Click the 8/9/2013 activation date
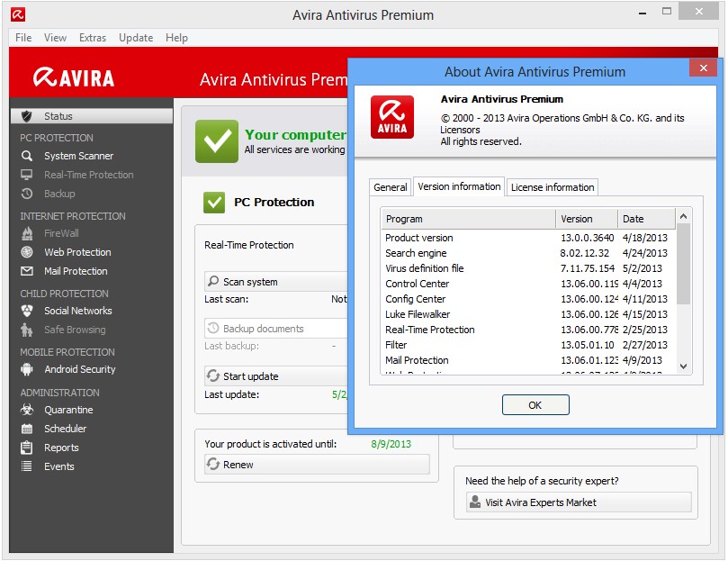The width and height of the screenshot is (728, 561). [x=391, y=444]
